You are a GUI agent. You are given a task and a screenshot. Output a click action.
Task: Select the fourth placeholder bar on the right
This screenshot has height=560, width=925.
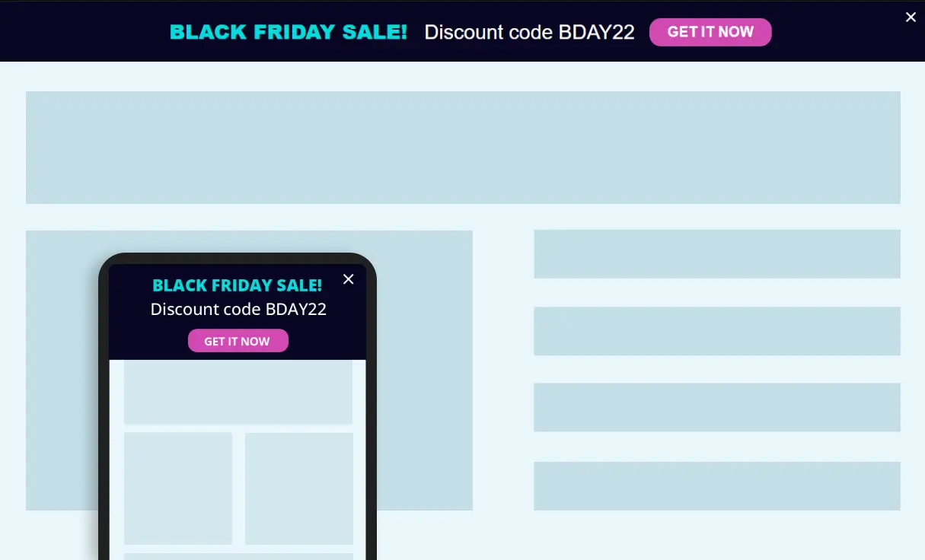tap(716, 485)
